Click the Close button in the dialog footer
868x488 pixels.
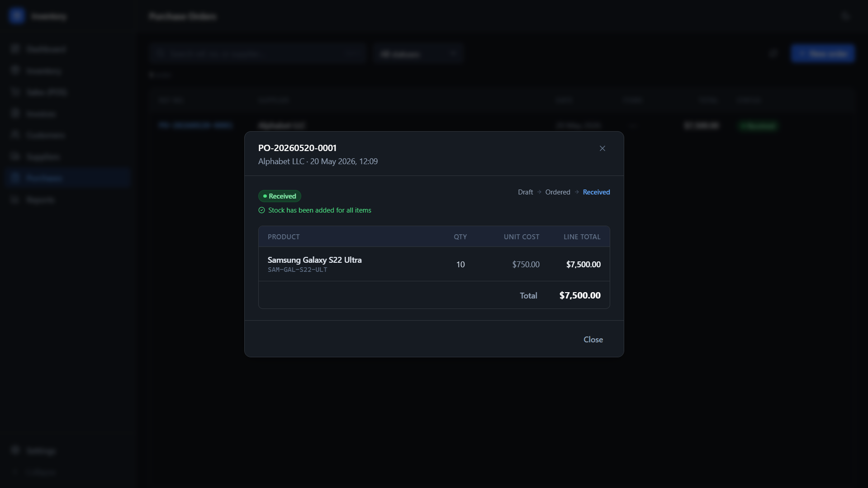coord(593,339)
